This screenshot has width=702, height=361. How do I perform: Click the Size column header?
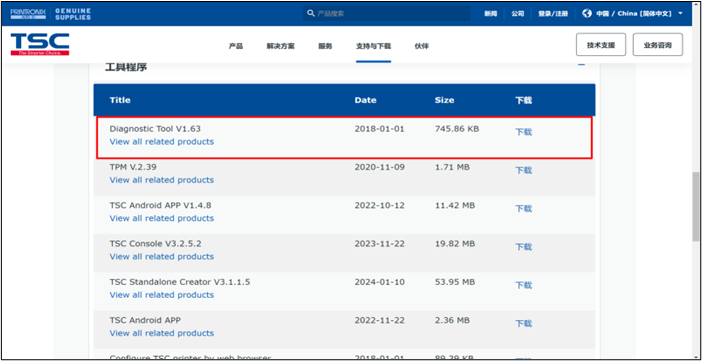point(444,100)
